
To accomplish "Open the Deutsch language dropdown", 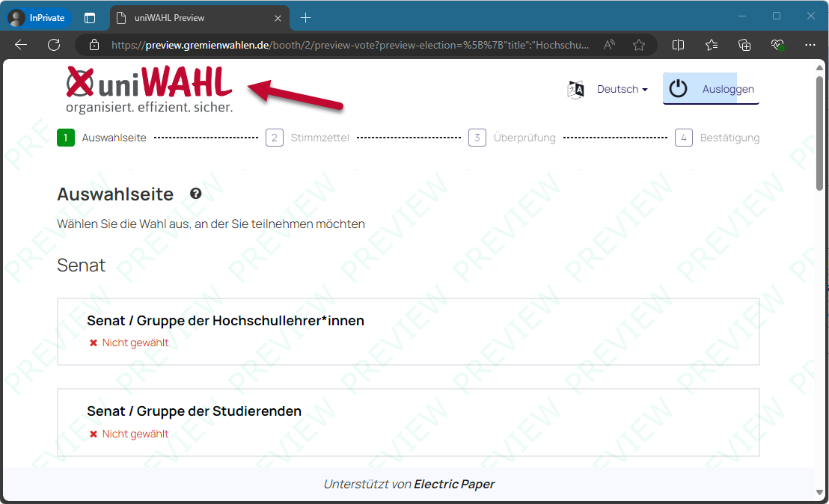I will click(622, 89).
